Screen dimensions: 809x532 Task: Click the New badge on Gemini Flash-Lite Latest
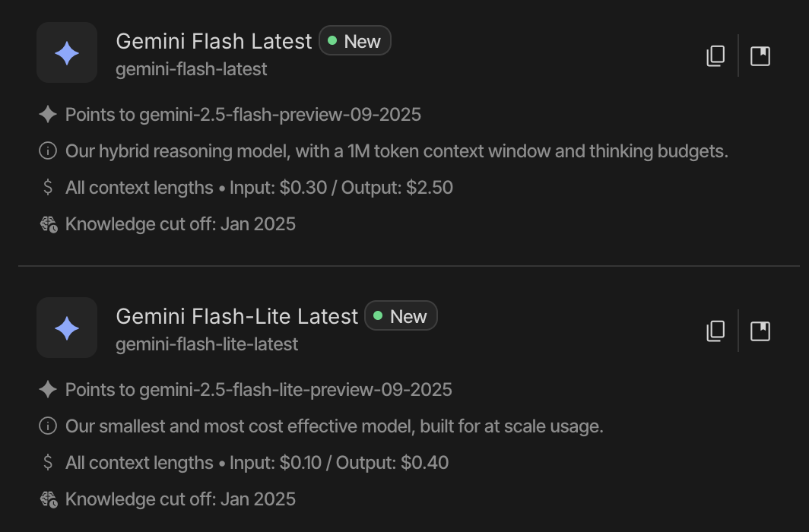click(401, 316)
